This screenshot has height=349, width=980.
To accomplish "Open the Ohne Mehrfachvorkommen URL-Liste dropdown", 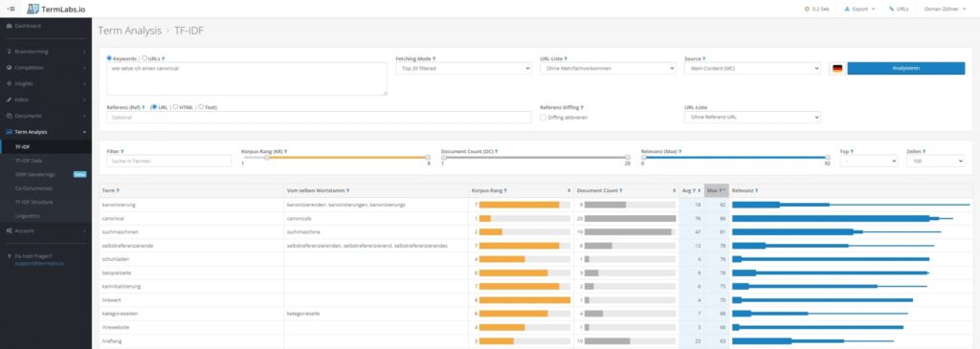I will tap(608, 68).
